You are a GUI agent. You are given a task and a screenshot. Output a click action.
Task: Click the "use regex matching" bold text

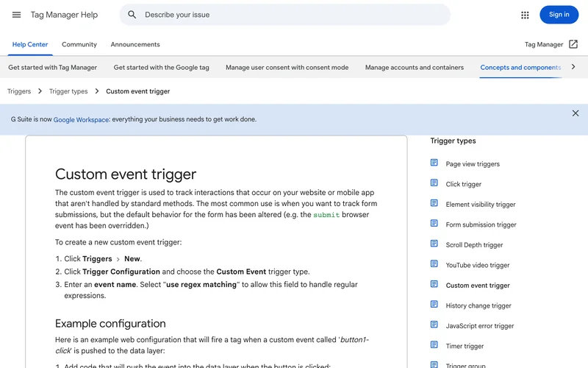tap(201, 285)
